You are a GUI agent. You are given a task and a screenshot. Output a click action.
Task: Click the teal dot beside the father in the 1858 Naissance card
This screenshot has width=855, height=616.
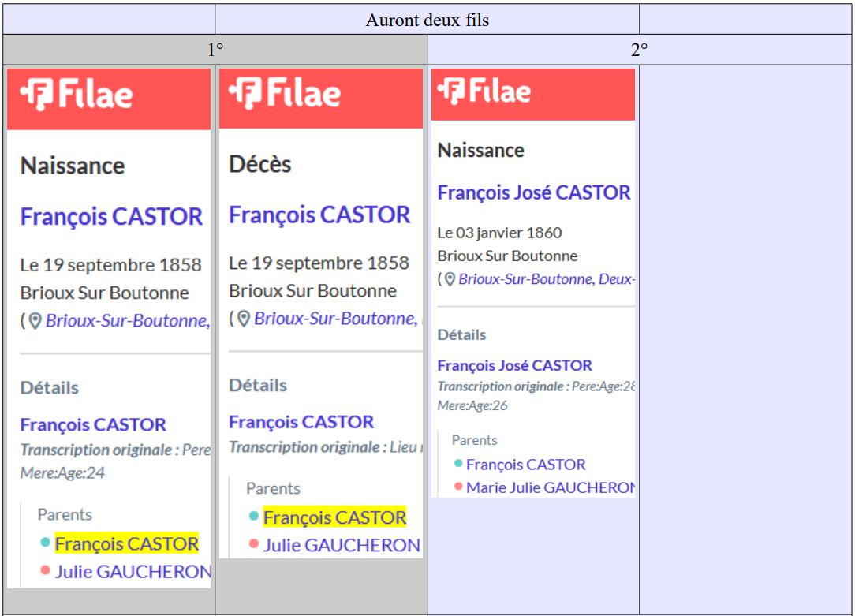click(45, 543)
